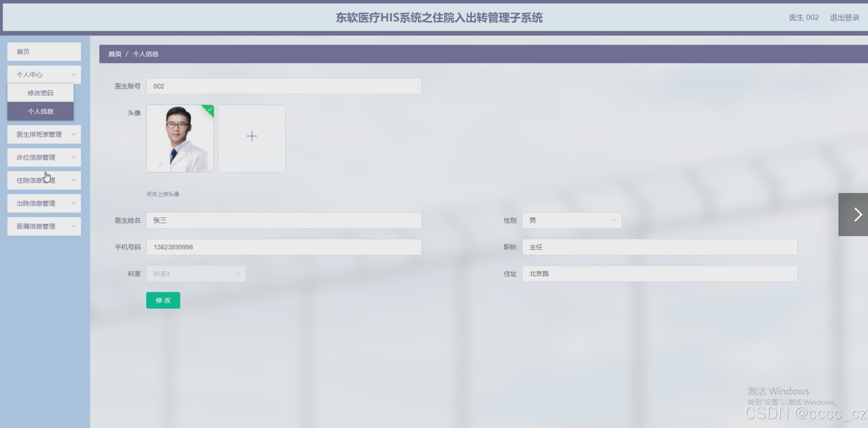868x428 pixels.
Task: Open the 性别 dropdown
Action: [x=571, y=220]
